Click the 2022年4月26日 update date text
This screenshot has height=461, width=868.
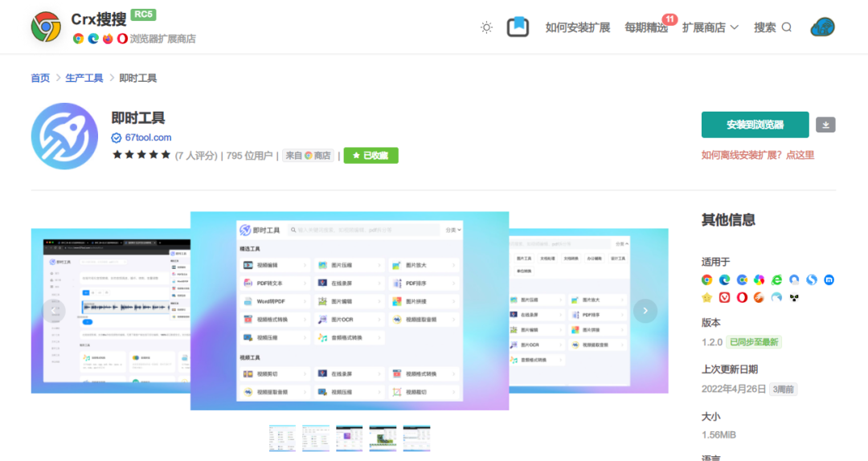click(734, 389)
